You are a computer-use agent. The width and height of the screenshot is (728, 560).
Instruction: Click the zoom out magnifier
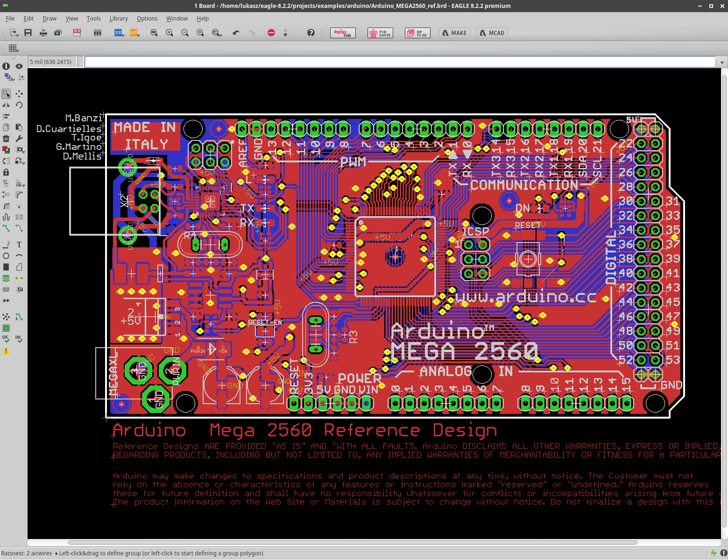(185, 33)
